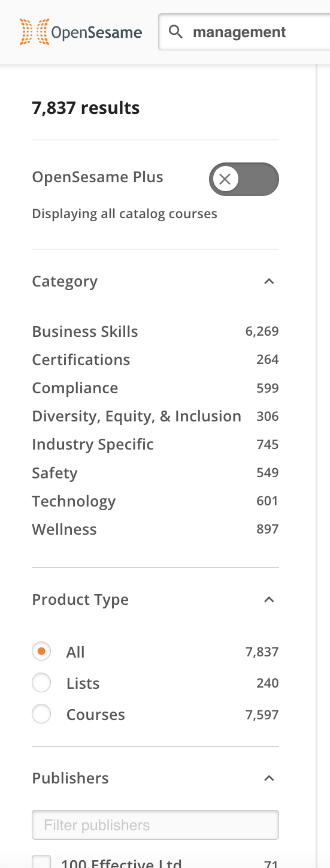The image size is (330, 868).
Task: Select the Lists radio button
Action: [x=41, y=683]
